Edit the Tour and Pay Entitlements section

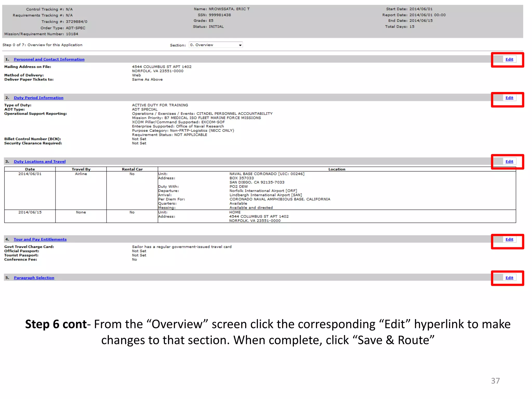click(509, 239)
